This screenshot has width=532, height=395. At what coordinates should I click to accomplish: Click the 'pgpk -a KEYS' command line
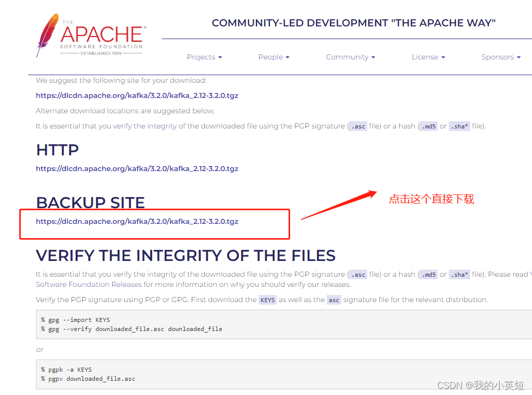click(66, 370)
